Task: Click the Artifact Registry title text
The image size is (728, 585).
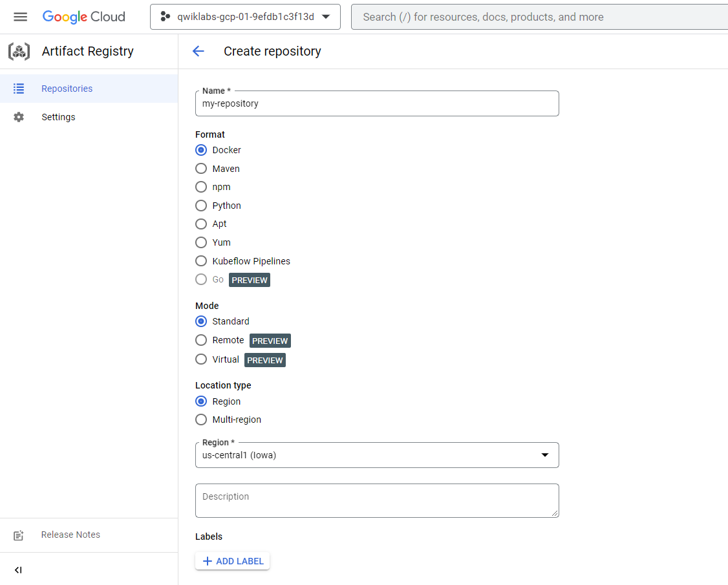Action: (x=88, y=51)
